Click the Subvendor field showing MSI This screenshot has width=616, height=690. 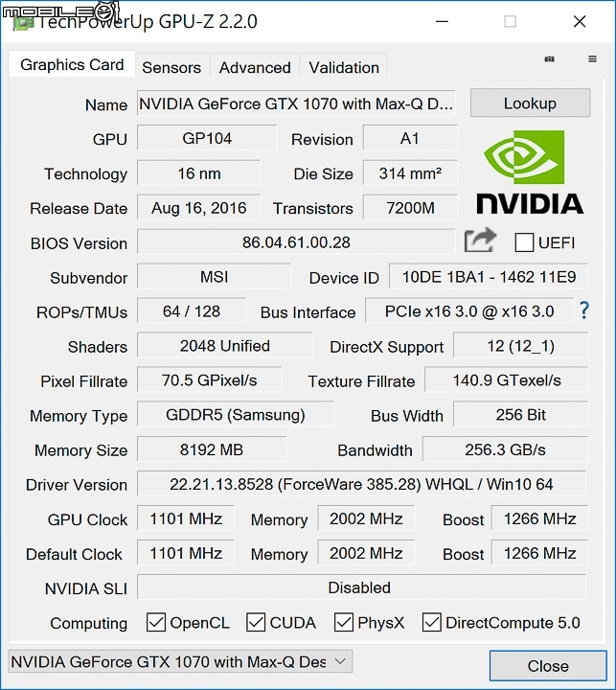pos(215,277)
